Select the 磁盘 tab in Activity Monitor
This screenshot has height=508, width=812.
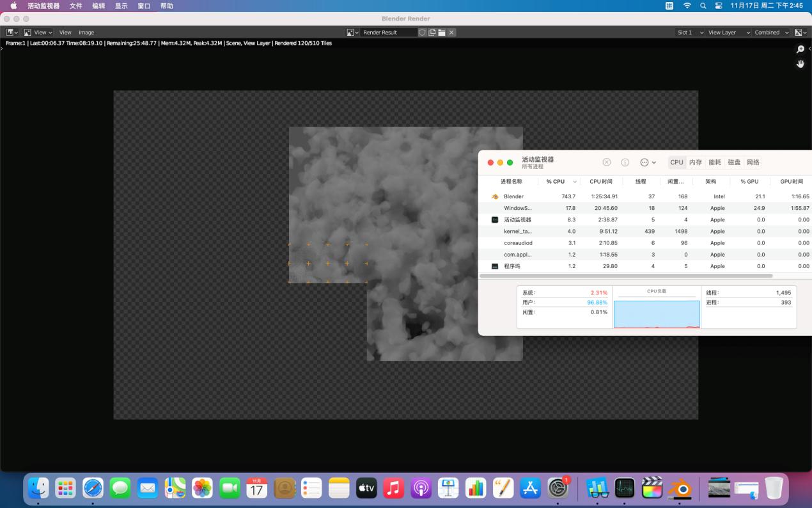(x=734, y=163)
